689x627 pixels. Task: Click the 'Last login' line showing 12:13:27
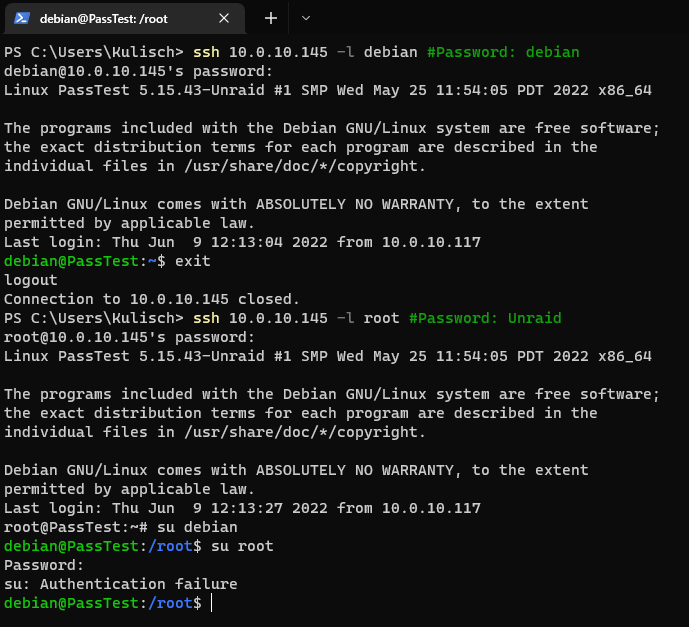243,508
